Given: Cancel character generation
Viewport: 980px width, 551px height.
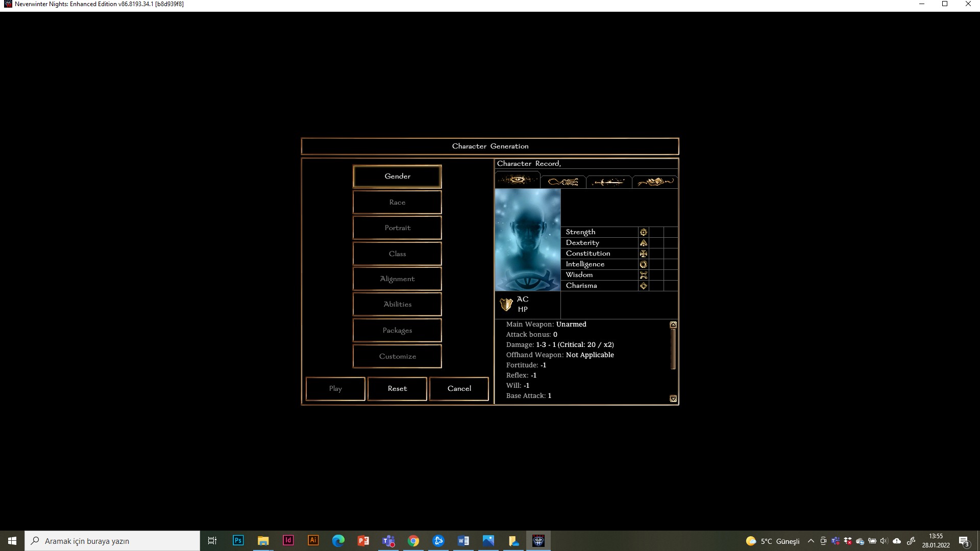Looking at the screenshot, I should [x=459, y=389].
